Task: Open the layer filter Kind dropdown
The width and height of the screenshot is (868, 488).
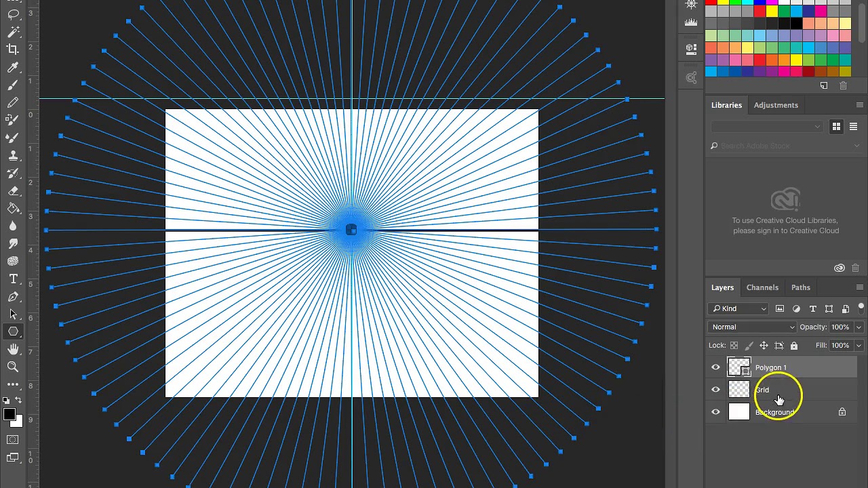Action: [x=738, y=309]
